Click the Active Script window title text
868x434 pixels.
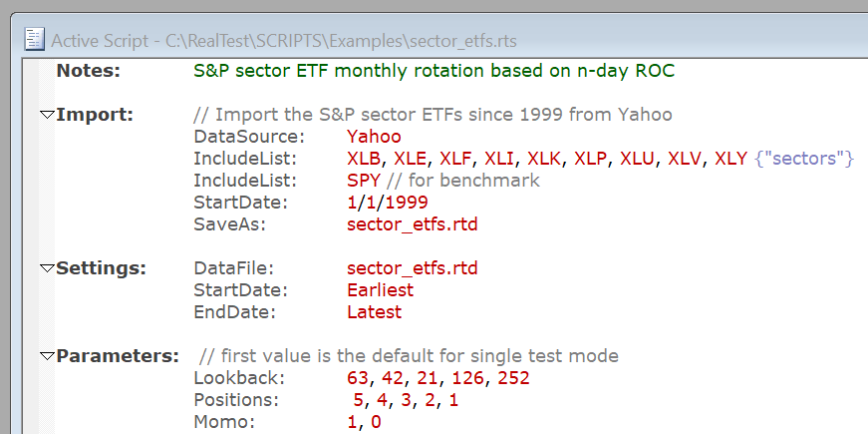pyautogui.click(x=283, y=41)
